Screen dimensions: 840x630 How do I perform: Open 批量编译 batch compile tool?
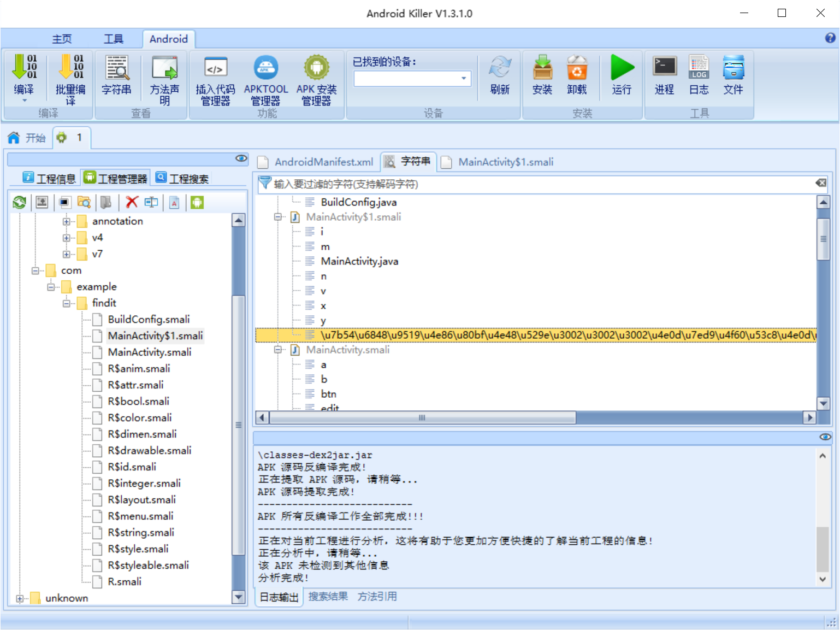pos(71,79)
